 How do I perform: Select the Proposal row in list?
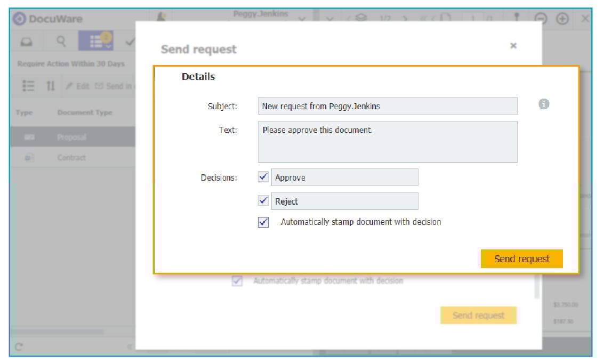[72, 137]
